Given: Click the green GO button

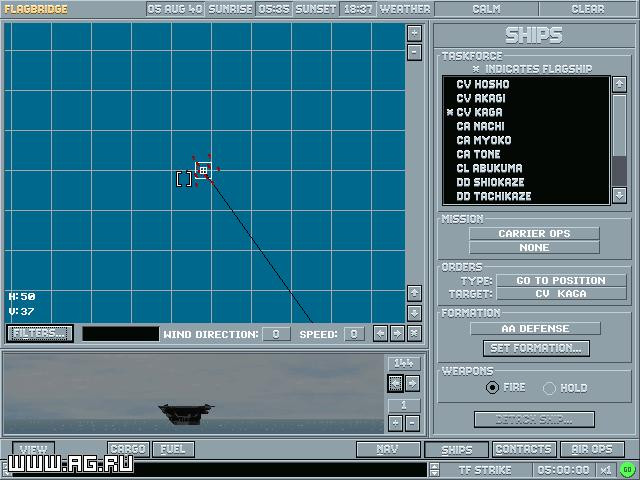Looking at the screenshot, I should [627, 469].
